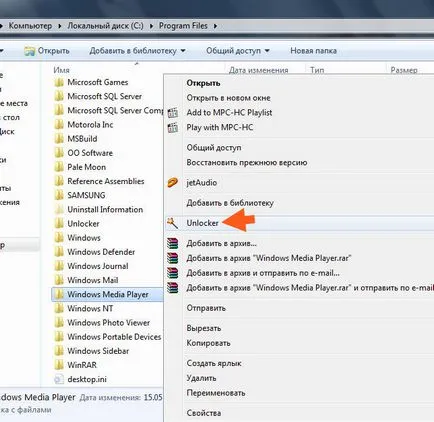This screenshot has height=422, width=434.
Task: Click the Play with MPC-HC icon
Action: [x=172, y=128]
